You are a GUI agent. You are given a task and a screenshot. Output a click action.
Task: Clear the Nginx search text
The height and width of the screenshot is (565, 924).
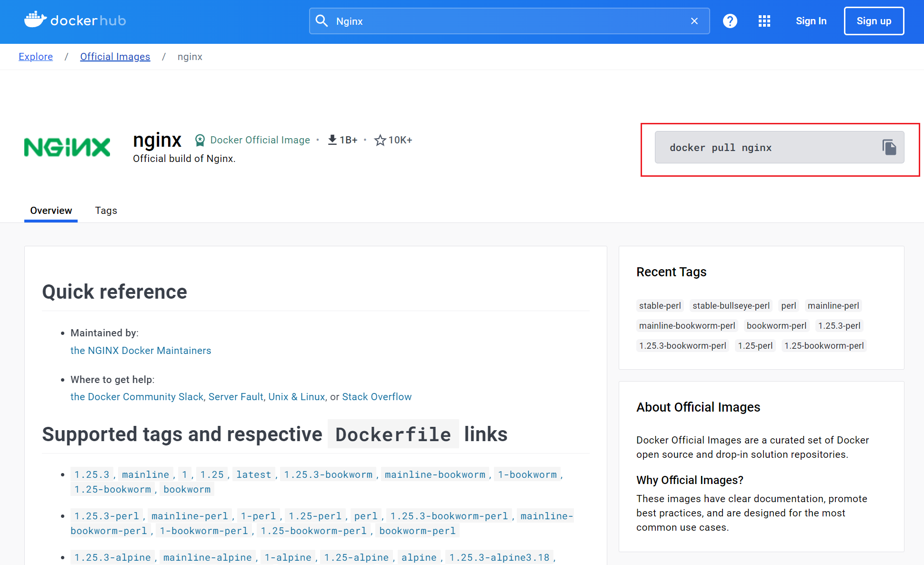[x=694, y=21]
